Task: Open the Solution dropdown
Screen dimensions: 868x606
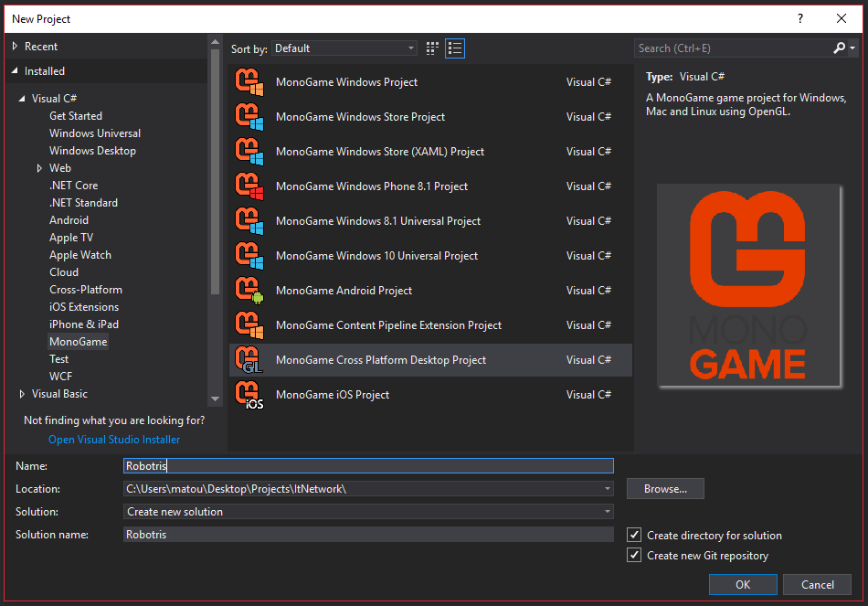Action: 368,512
